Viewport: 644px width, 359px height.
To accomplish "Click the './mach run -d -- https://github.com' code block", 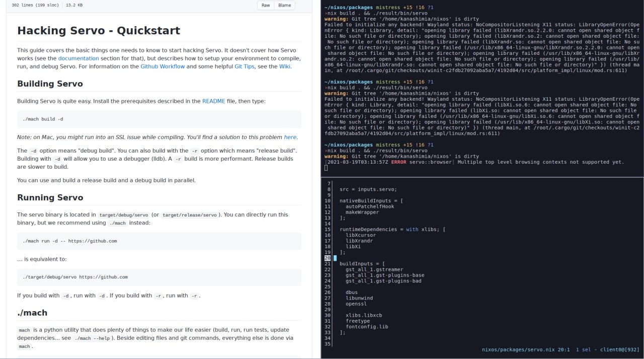I will pyautogui.click(x=159, y=241).
